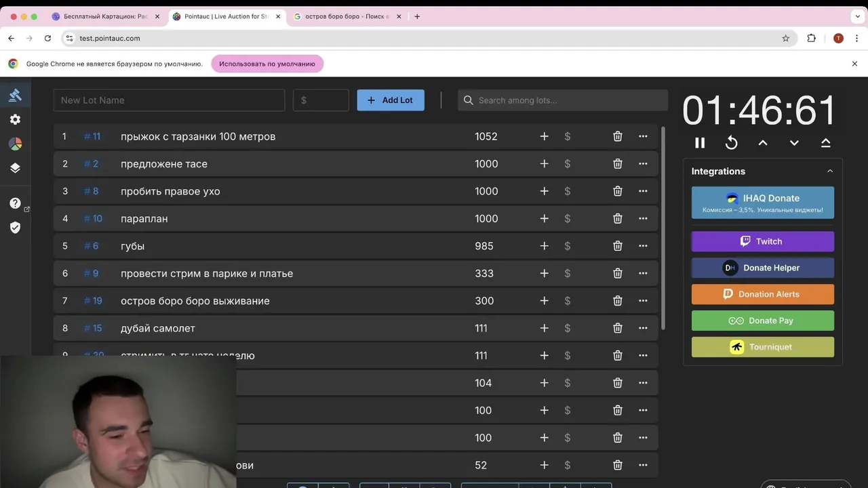Image resolution: width=868 pixels, height=488 pixels.
Task: Open the wheel chart icon in sidebar
Action: (15, 144)
